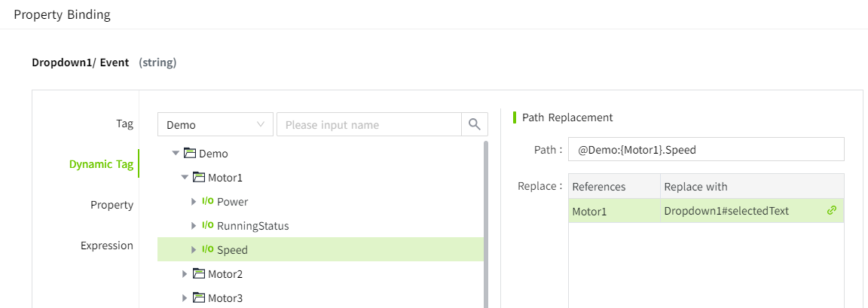
Task: Click the Motor2 folder icon
Action: [199, 274]
